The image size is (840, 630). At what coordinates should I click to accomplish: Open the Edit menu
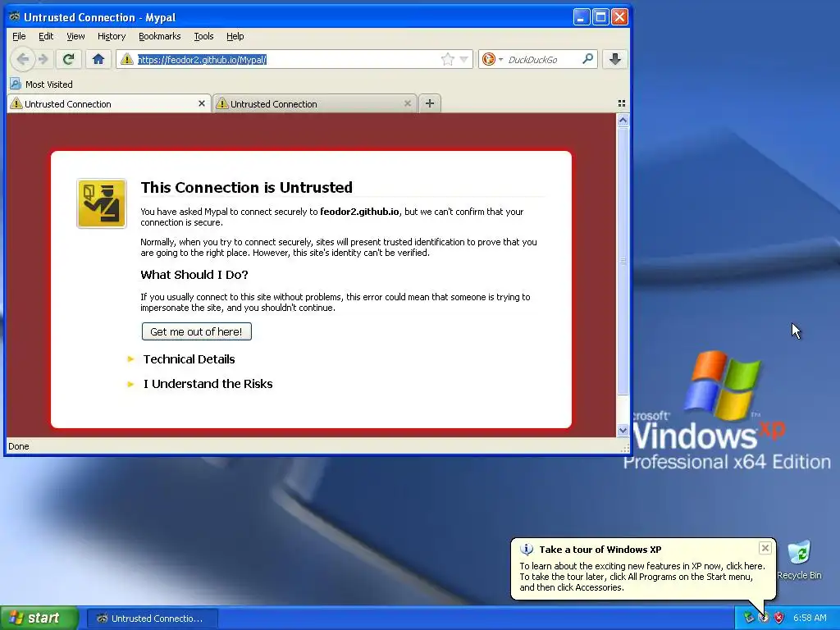pos(46,36)
